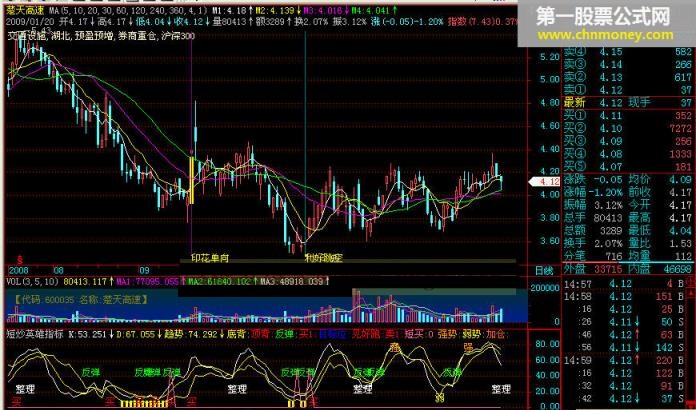Click the 卖① order row at 4.12
This screenshot has height=410, width=696.
628,90
